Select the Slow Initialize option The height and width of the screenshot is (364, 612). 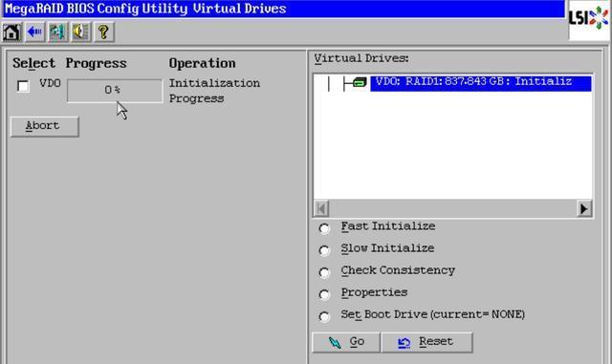[x=324, y=250]
